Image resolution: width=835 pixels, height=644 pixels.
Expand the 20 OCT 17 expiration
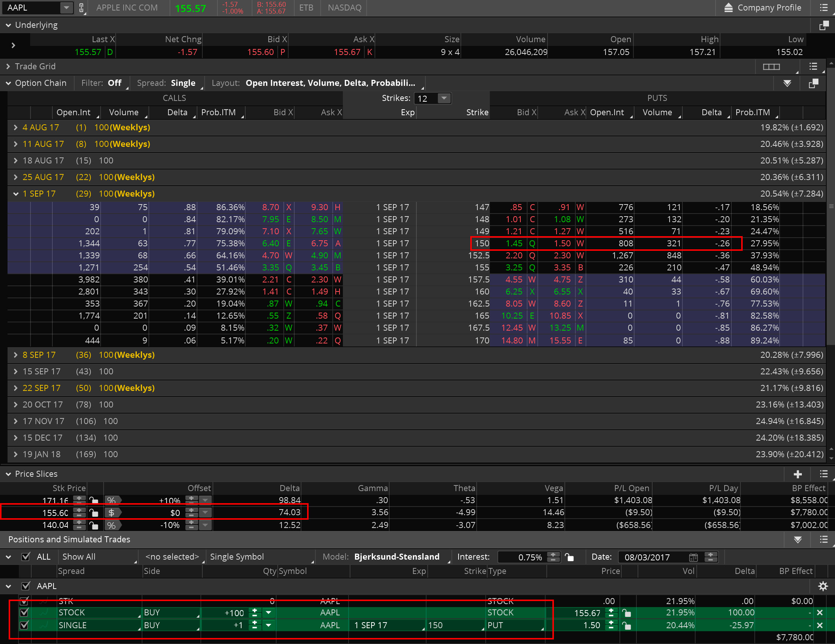pyautogui.click(x=16, y=405)
